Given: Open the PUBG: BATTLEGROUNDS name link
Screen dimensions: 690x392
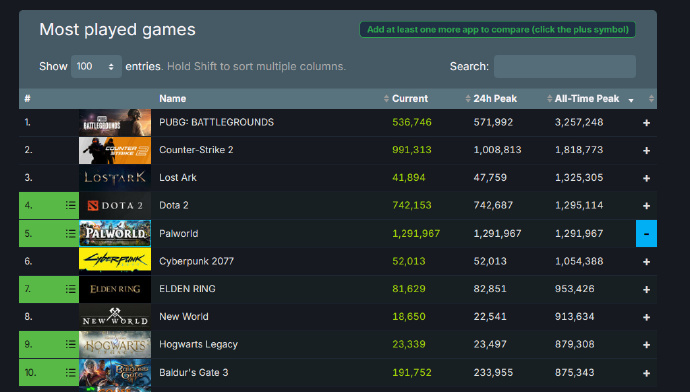Looking at the screenshot, I should 217,122.
